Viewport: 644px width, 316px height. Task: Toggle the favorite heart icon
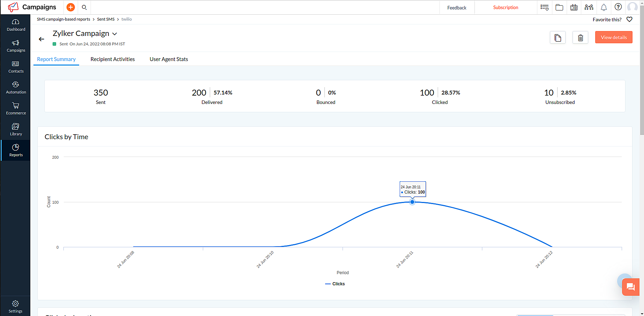coord(629,20)
